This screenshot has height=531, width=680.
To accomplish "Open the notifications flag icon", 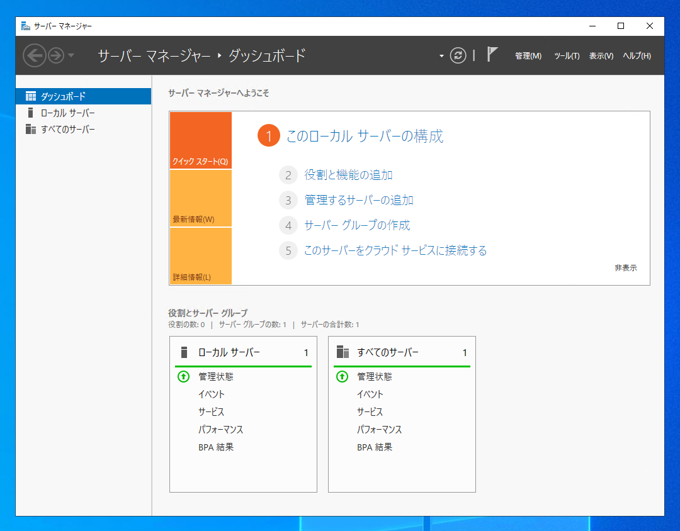I will (x=492, y=55).
